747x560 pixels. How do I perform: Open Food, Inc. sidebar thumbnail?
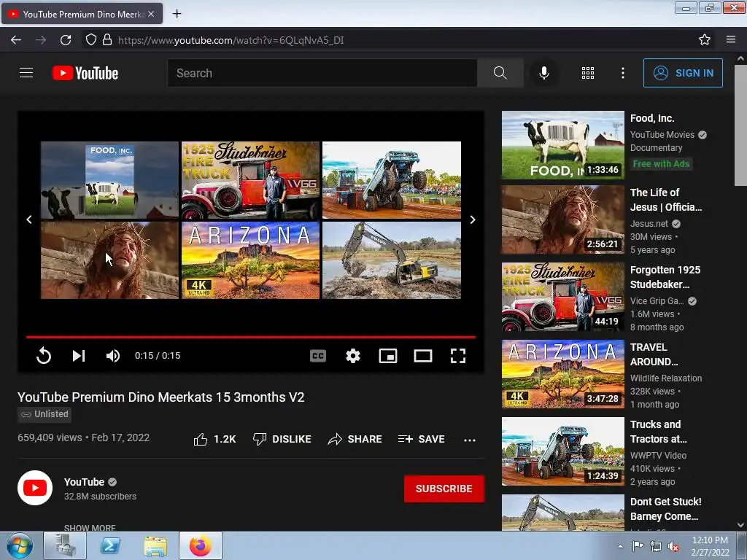click(x=562, y=145)
